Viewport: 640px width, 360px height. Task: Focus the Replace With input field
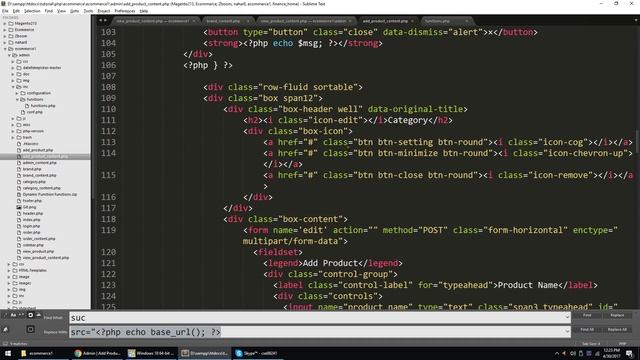(x=320, y=332)
